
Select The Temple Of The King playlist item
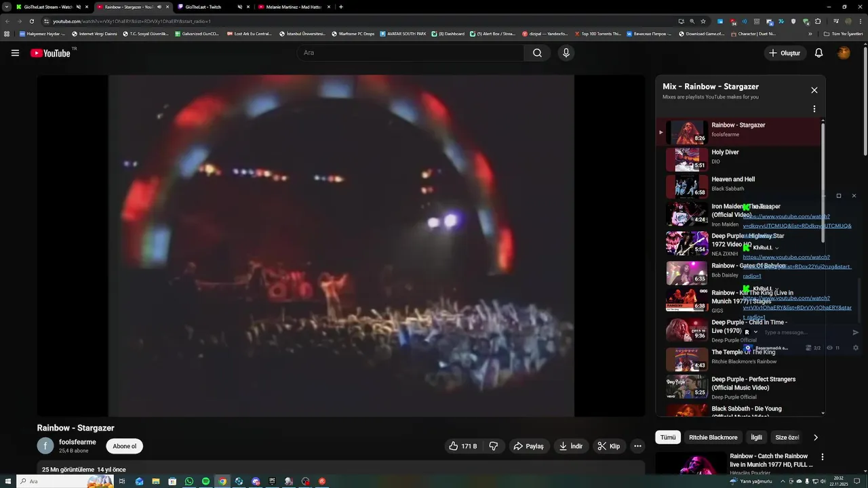[739, 359]
